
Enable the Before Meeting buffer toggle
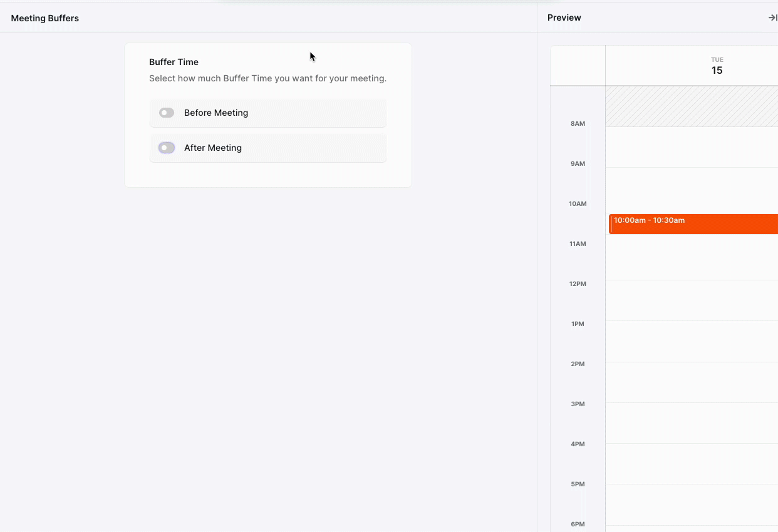[167, 113]
